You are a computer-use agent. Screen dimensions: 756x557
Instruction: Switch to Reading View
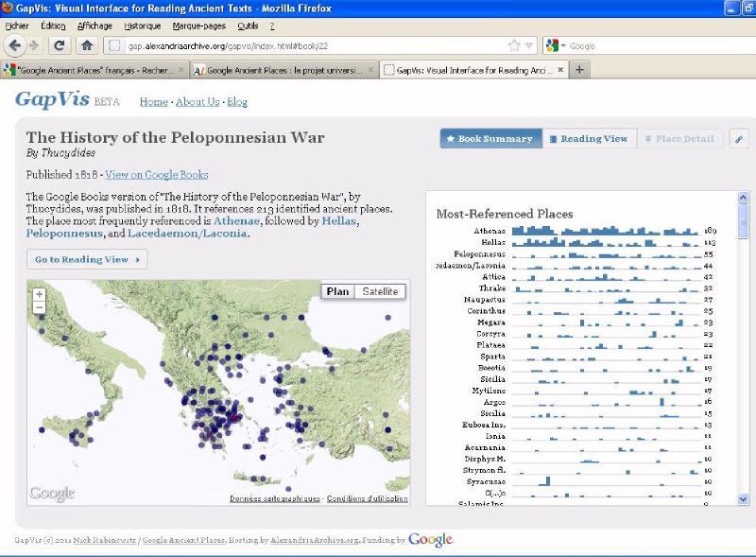[589, 139]
